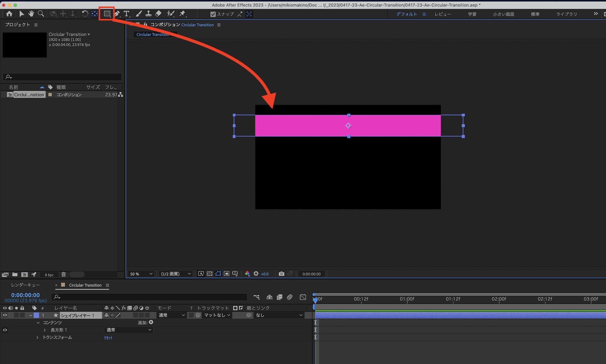Hide シェイプレイヤー 1 with eye toggle

[5, 315]
